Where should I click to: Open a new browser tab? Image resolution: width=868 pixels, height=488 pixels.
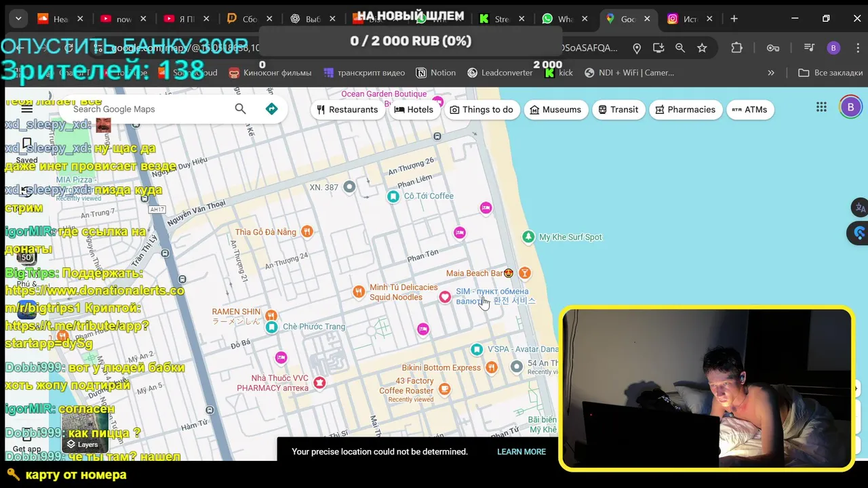(734, 19)
